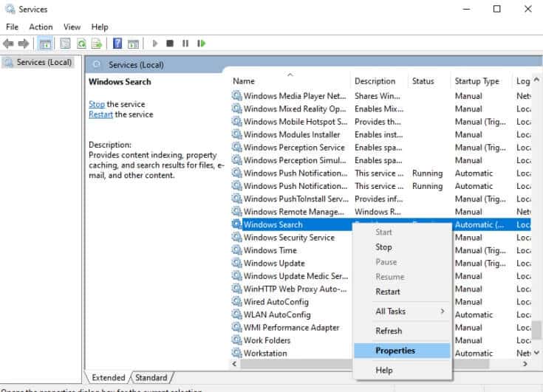Expand All Tasks submenu arrow
The width and height of the screenshot is (543, 392).
[x=443, y=311]
